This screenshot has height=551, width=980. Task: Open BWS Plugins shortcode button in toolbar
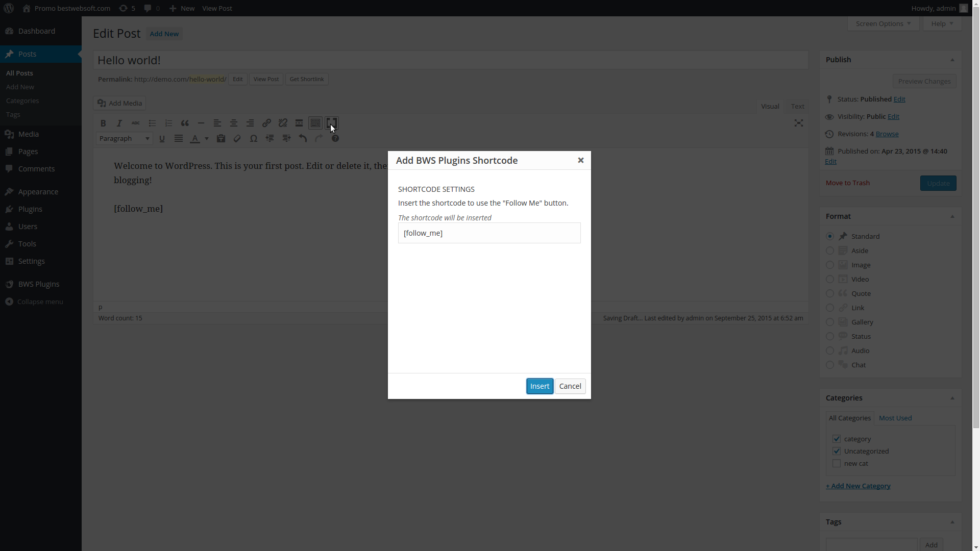332,123
